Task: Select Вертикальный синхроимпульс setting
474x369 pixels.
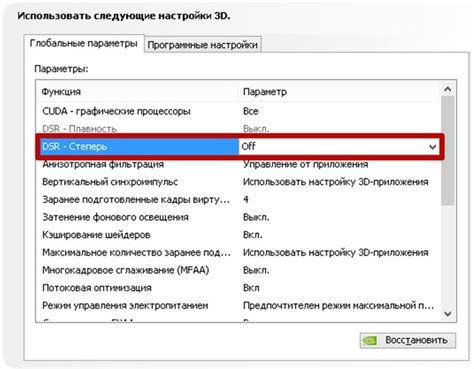Action: [239, 182]
